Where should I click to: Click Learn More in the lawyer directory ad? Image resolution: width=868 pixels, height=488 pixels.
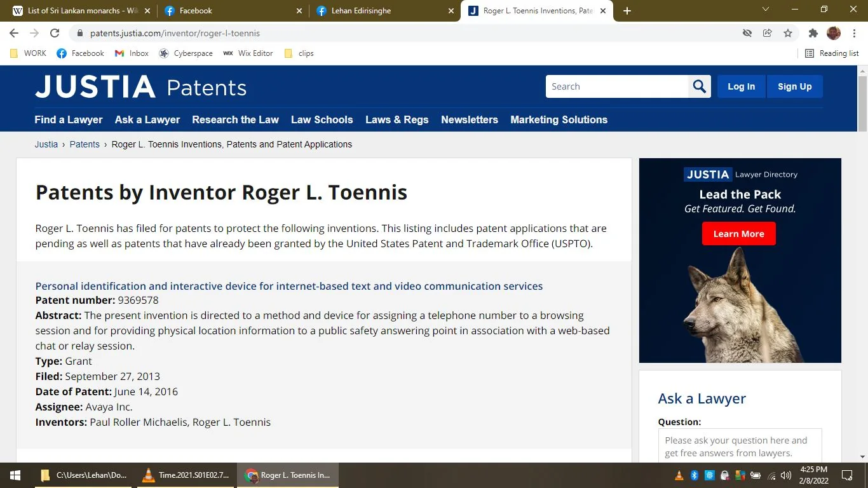pyautogui.click(x=739, y=234)
